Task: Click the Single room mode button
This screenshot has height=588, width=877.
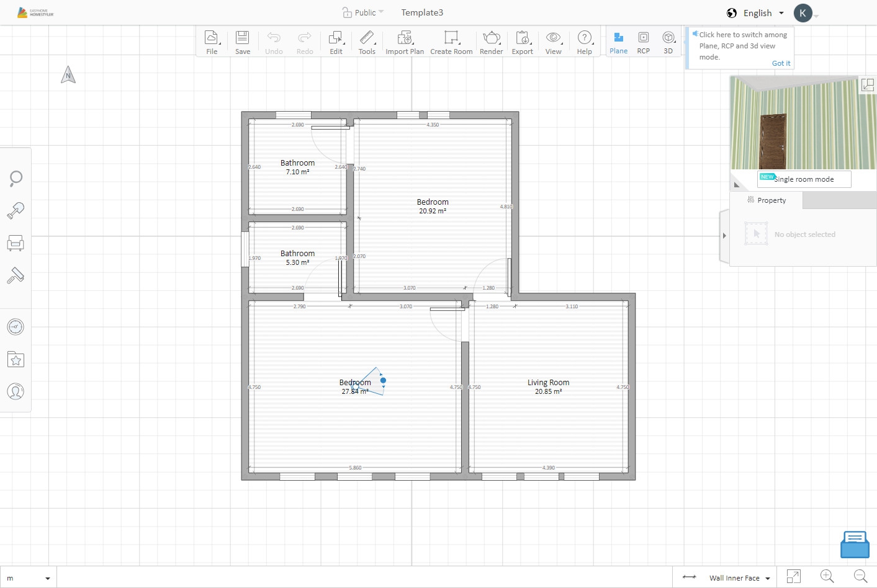Action: point(804,179)
